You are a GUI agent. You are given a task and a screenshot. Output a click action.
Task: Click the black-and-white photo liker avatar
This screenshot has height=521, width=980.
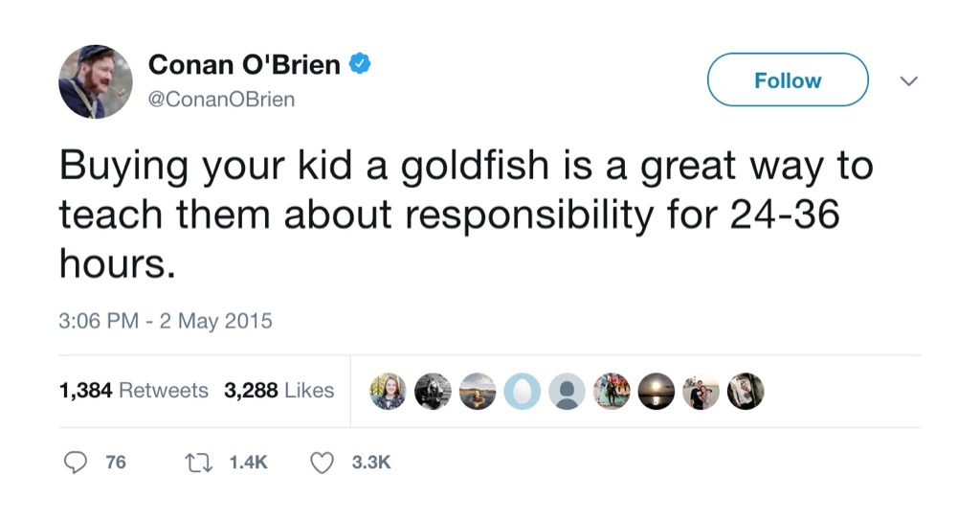[433, 391]
